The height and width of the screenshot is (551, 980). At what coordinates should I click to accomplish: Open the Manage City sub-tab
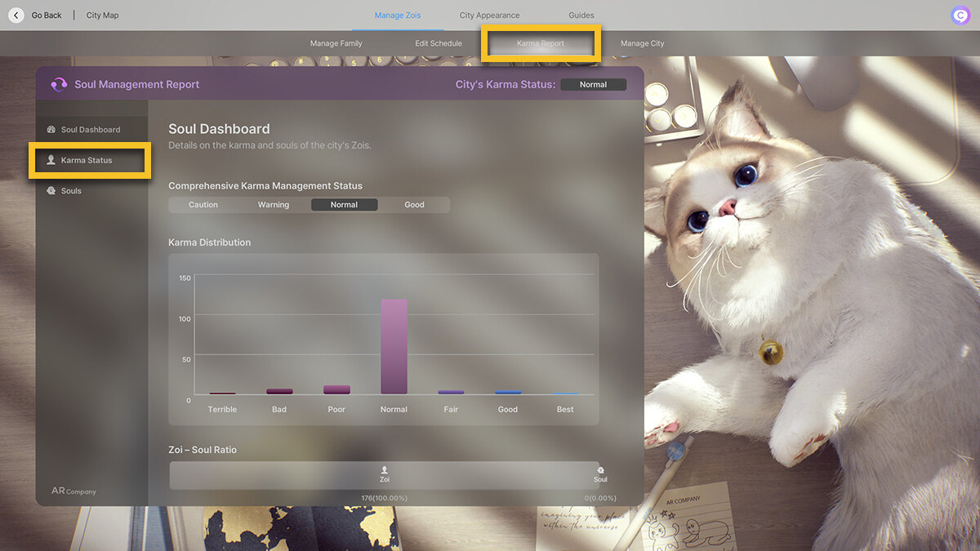(643, 43)
